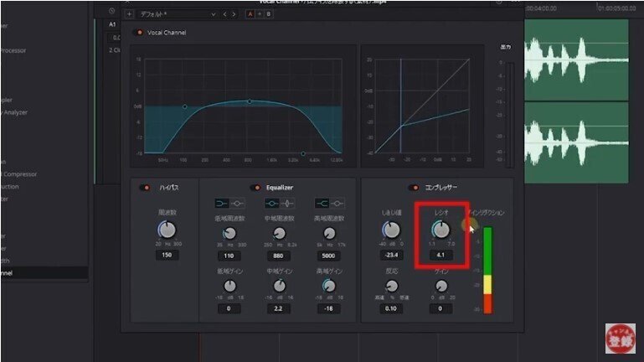Click the mid band EQ graph node
This screenshot has height=362, width=644.
250,101
